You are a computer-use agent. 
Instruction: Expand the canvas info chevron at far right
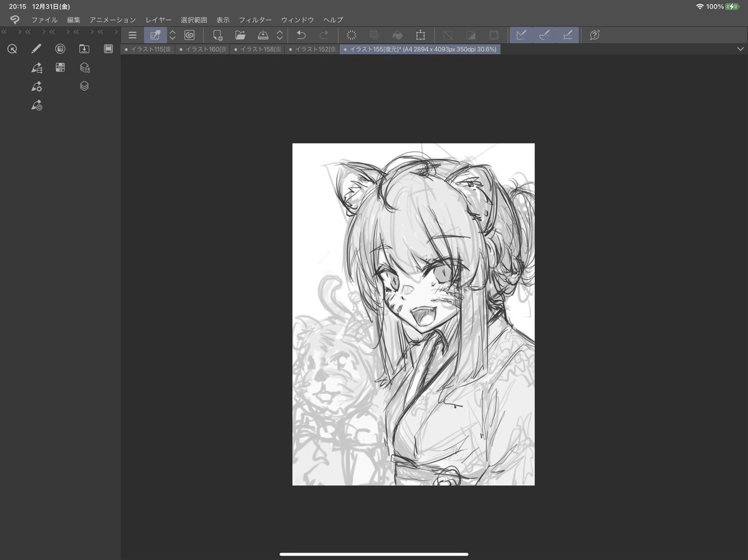click(741, 48)
